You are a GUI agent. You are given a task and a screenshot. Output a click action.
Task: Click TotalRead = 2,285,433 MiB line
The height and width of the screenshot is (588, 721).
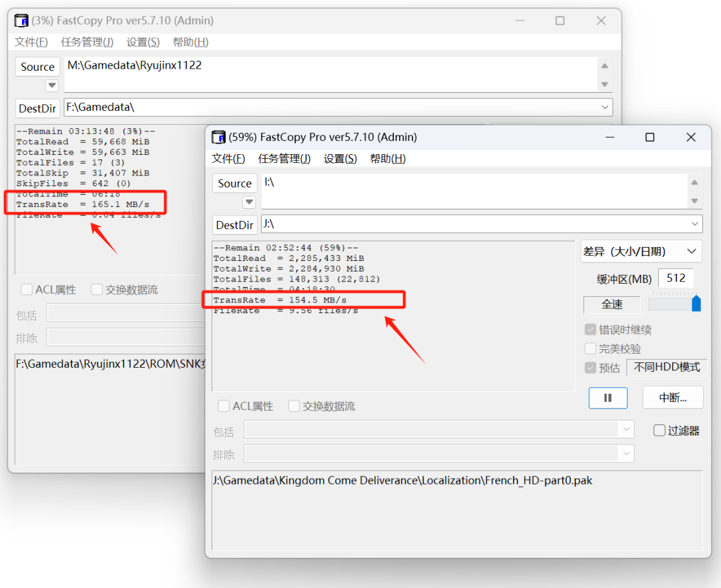[289, 258]
